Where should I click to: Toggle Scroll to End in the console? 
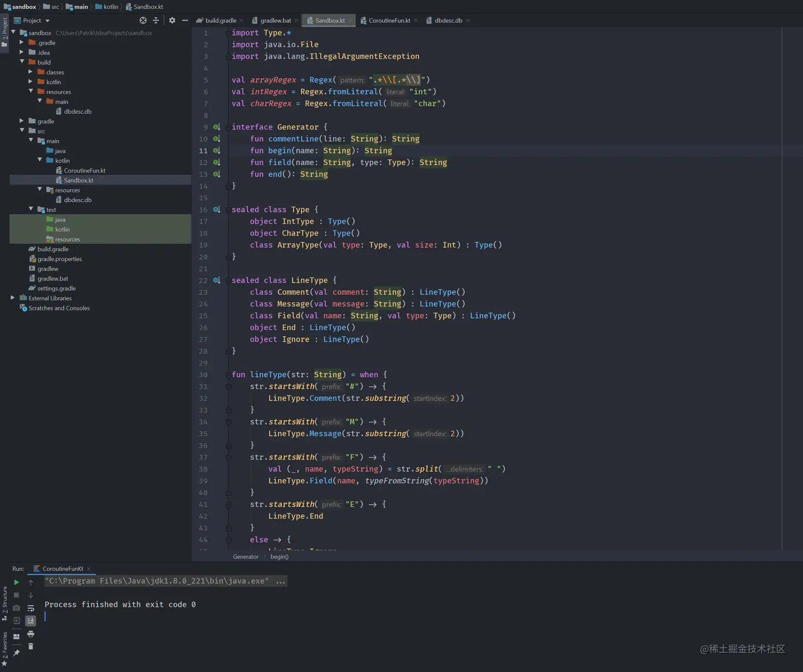tap(31, 620)
